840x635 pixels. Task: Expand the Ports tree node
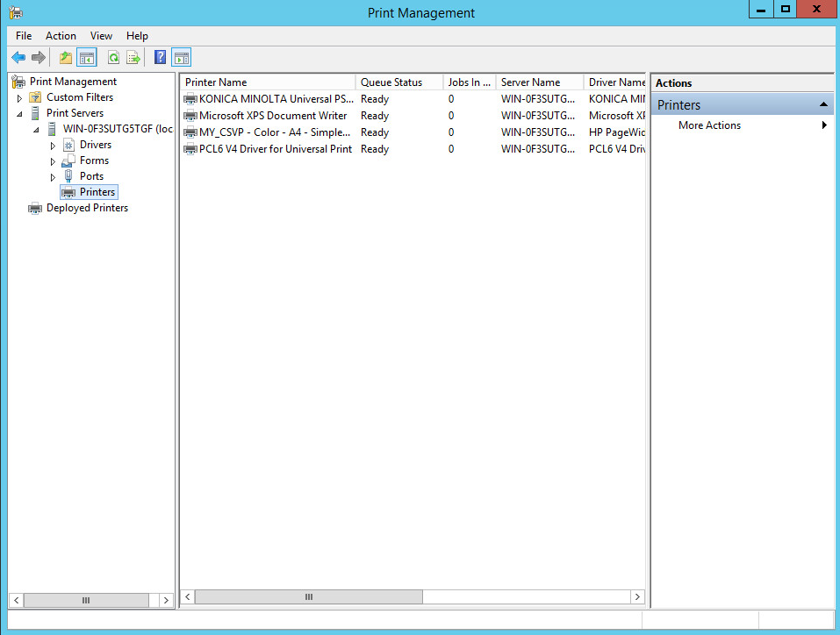[x=53, y=177]
